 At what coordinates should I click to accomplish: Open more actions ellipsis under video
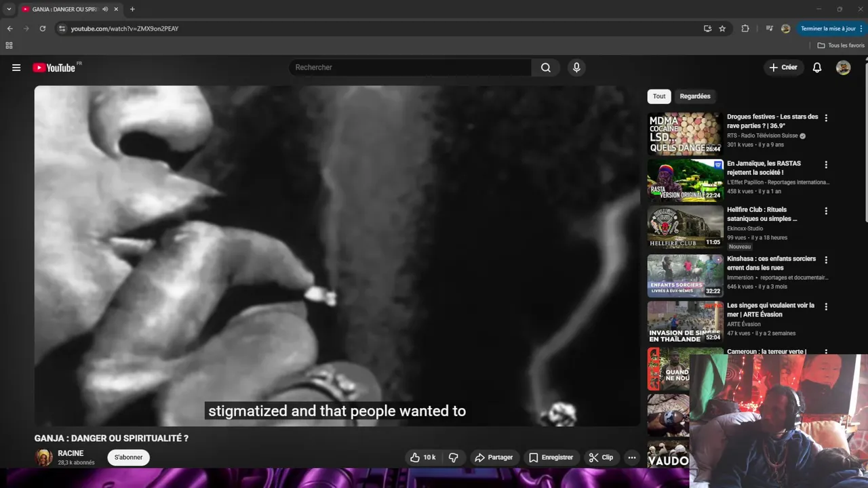[x=632, y=457]
